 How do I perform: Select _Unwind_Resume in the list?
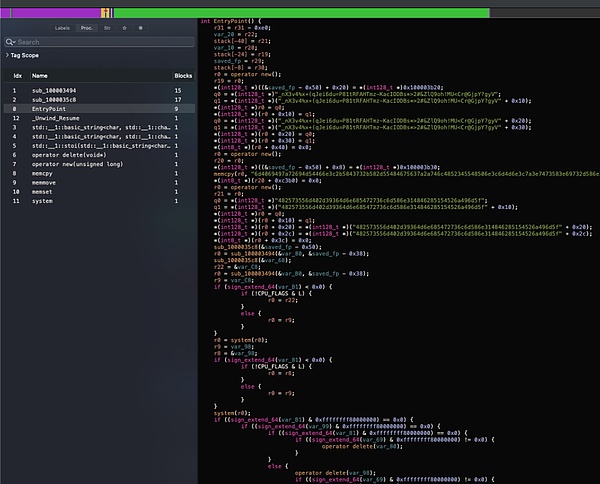click(56, 118)
